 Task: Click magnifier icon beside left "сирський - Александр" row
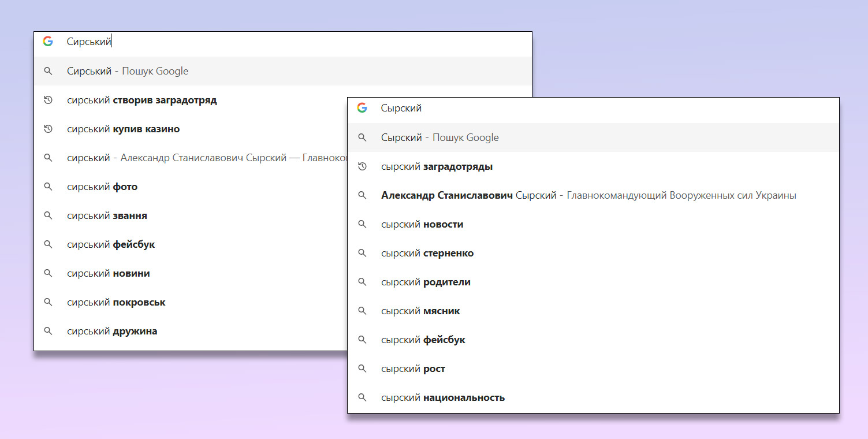pos(48,158)
